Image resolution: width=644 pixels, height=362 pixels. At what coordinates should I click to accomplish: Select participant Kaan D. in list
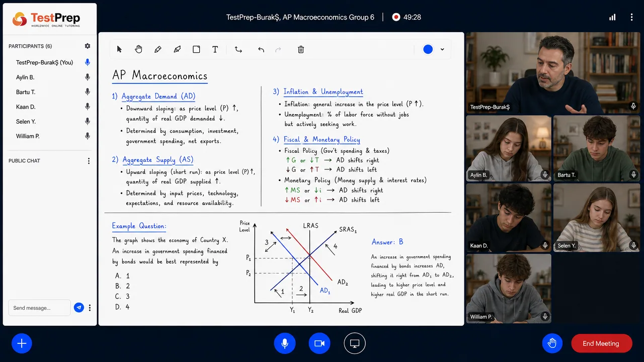coord(26,107)
